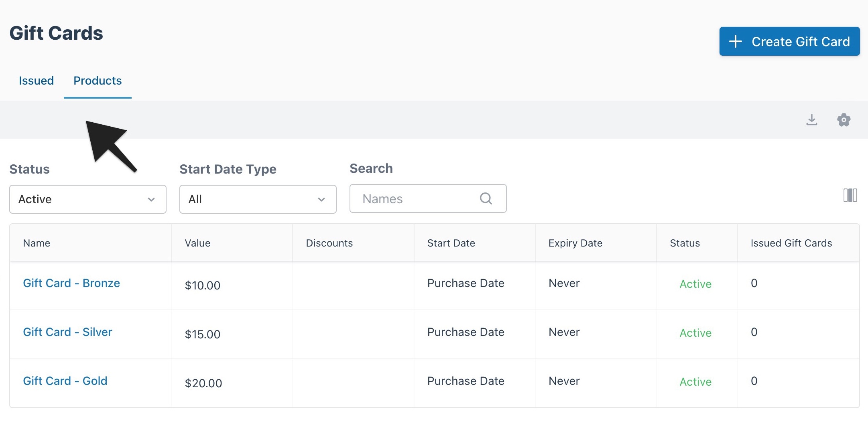Open the Start Date Type dropdown

258,199
